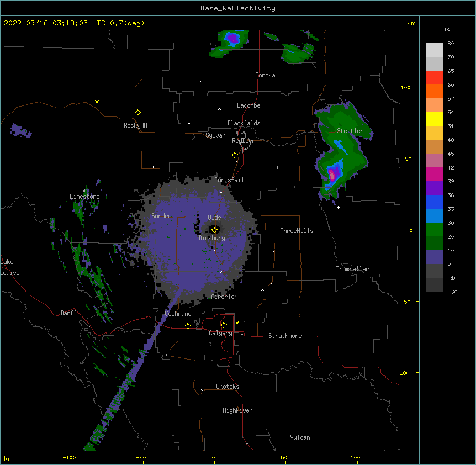Click the Strathmore label

pos(285,336)
